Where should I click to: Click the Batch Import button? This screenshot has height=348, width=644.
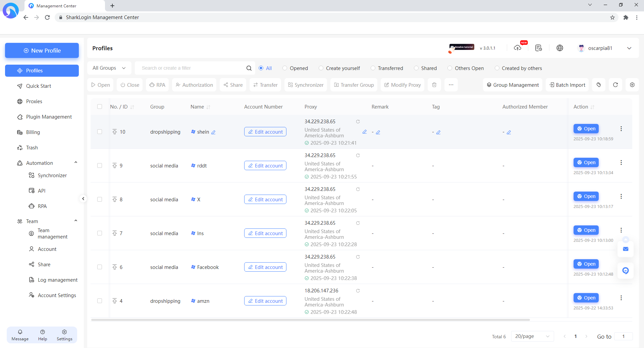[567, 85]
